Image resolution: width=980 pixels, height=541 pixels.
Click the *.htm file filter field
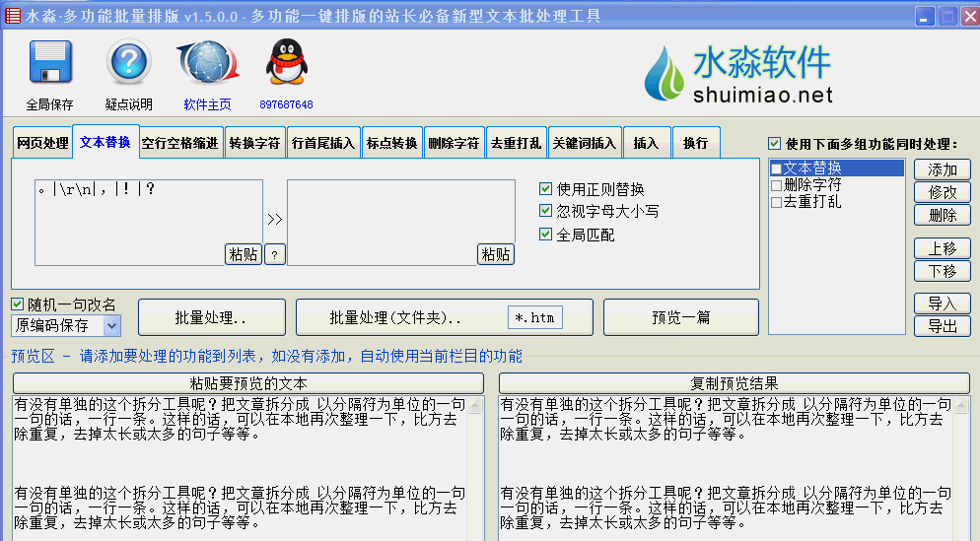535,317
